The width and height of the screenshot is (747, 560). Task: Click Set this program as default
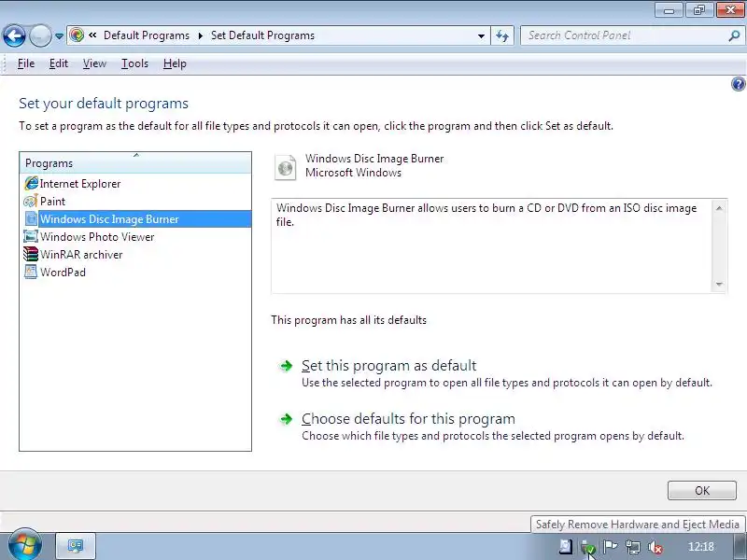(x=388, y=365)
